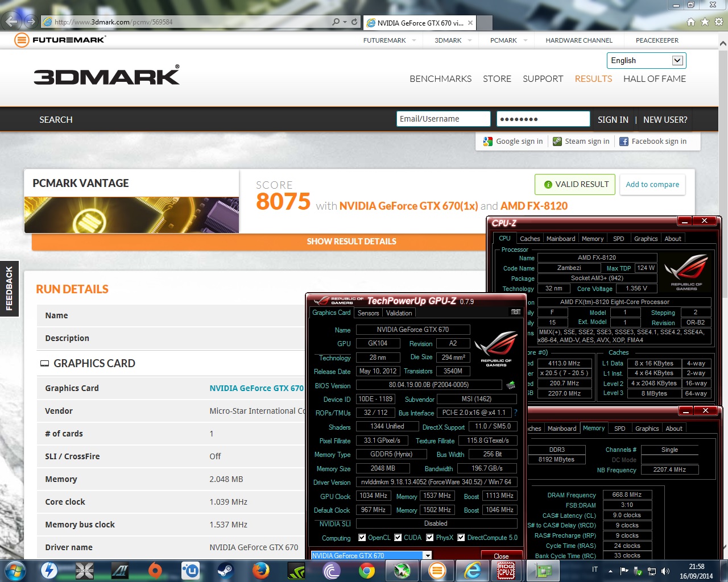Click the password input field

543,119
